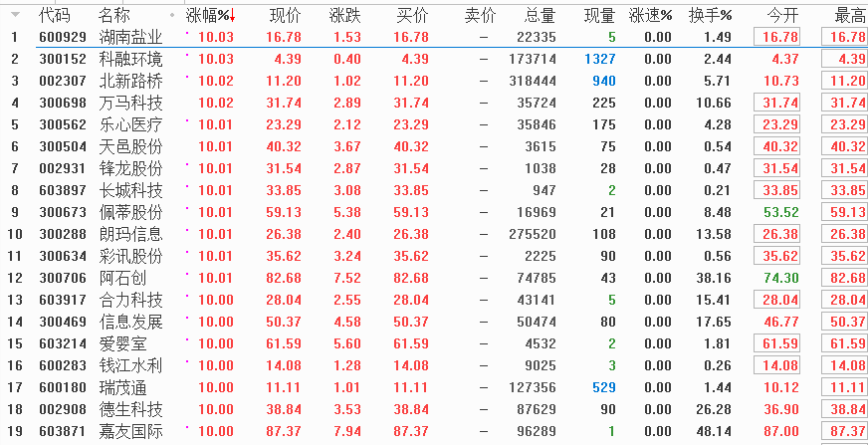Click opening price 74.30 in green
The image size is (868, 445).
[x=781, y=278]
